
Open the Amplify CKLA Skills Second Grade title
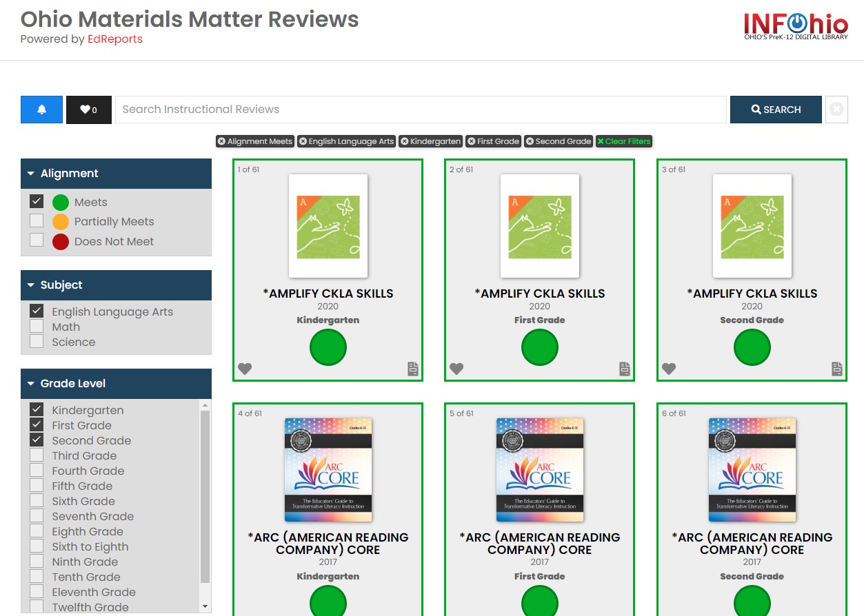tap(752, 294)
